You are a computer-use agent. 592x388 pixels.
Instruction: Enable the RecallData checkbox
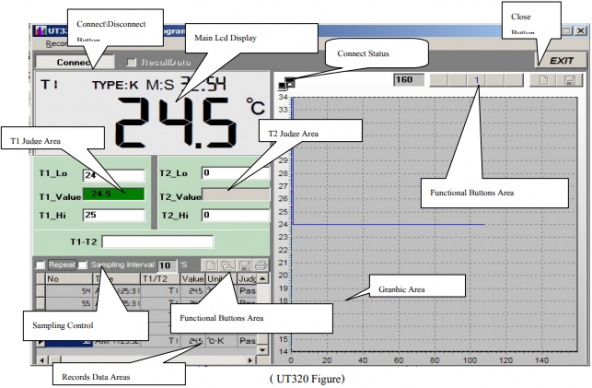click(x=131, y=62)
